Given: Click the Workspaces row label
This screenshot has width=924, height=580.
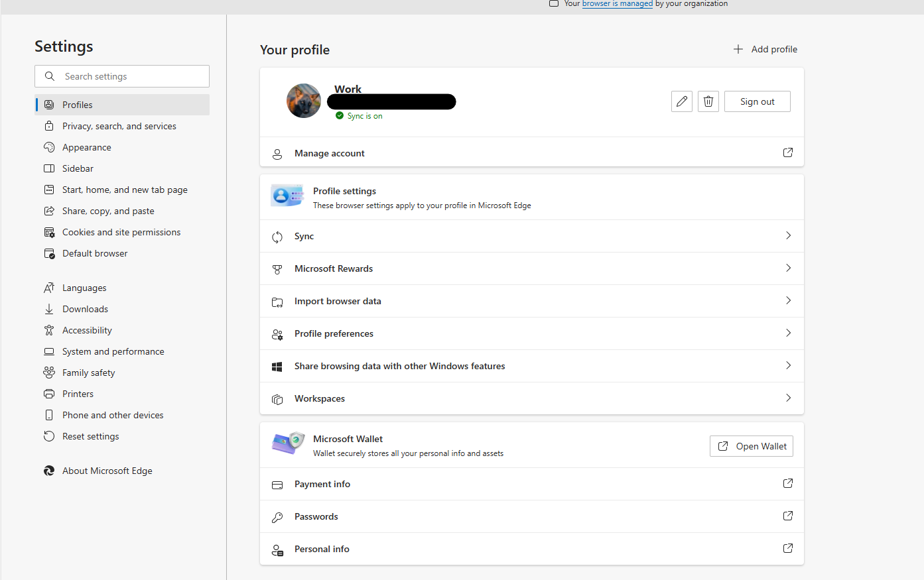Looking at the screenshot, I should (x=320, y=398).
